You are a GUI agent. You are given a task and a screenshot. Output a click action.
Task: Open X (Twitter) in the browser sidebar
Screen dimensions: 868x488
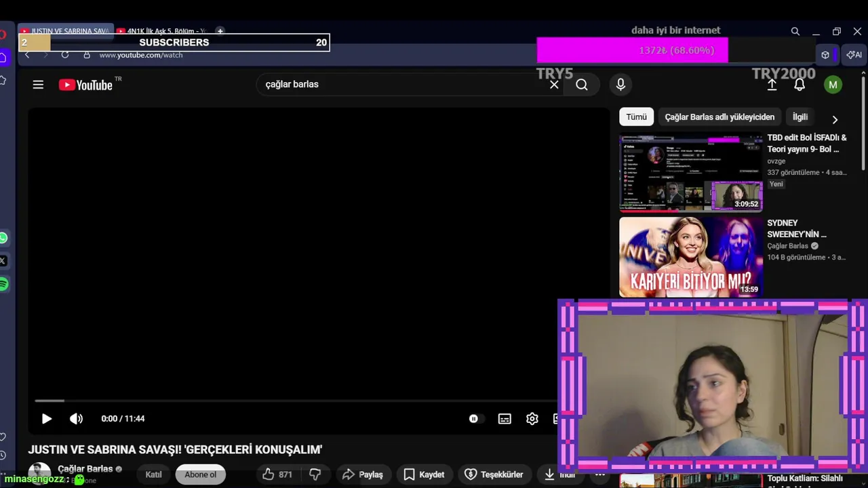pos(3,261)
